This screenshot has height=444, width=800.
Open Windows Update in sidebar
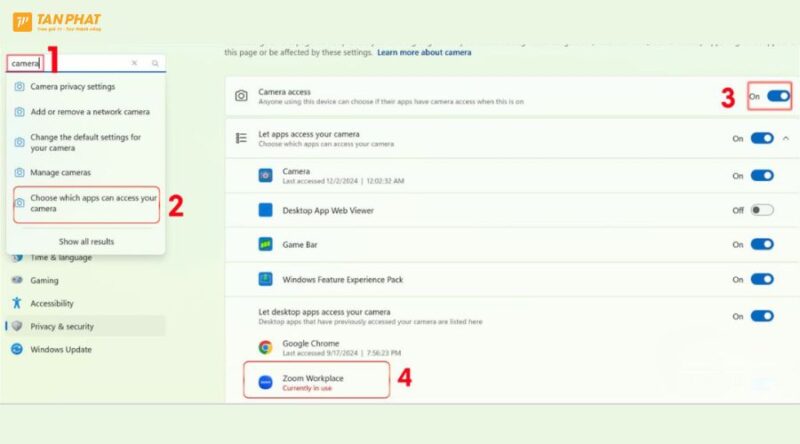pyautogui.click(x=61, y=349)
